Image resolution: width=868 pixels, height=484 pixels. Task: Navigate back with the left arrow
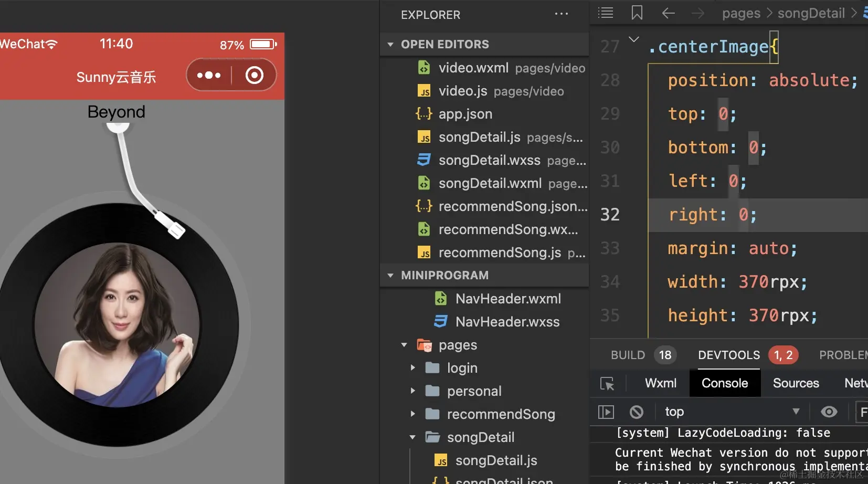pos(668,13)
